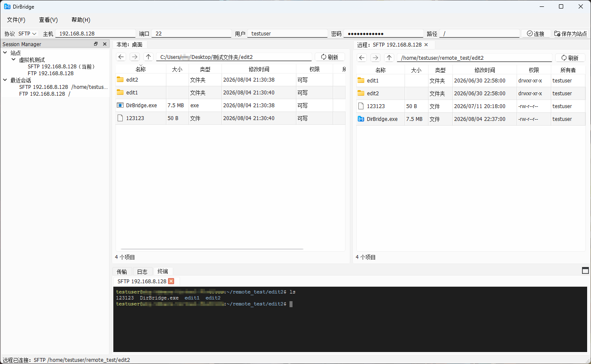This screenshot has width=591, height=364.
Task: Close the remote SFTP 192.168.8.128 tab
Action: (426, 44)
